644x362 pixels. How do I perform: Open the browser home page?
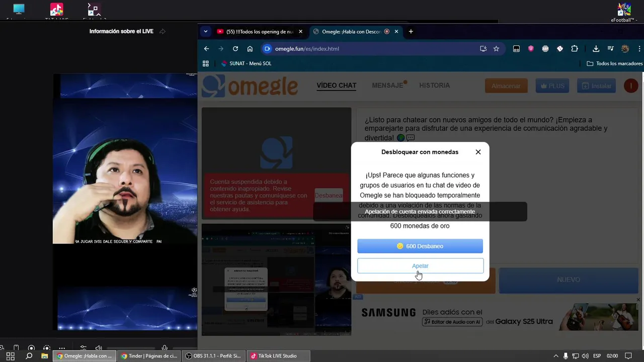[x=250, y=49]
